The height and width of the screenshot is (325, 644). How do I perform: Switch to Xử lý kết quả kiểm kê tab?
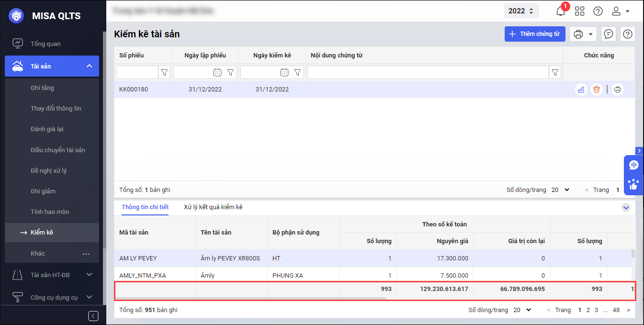click(x=213, y=207)
